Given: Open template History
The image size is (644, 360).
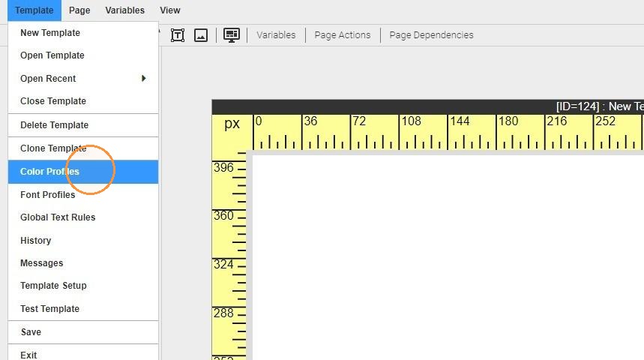Looking at the screenshot, I should (83, 241).
